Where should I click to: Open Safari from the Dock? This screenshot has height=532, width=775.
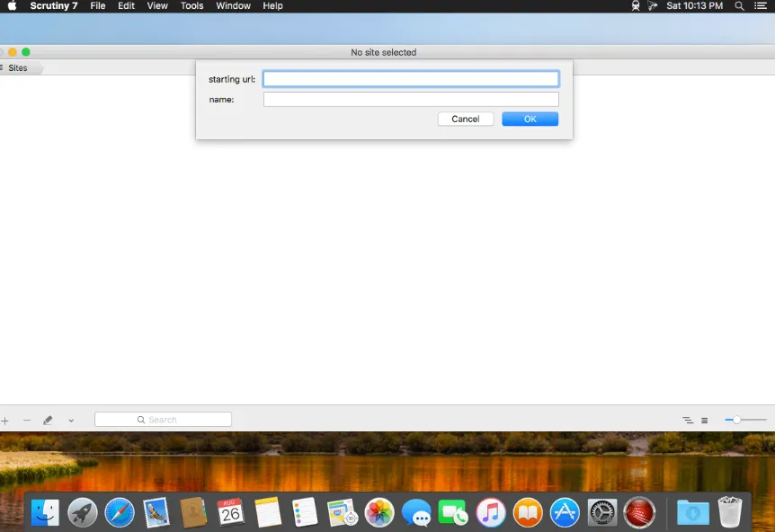120,512
